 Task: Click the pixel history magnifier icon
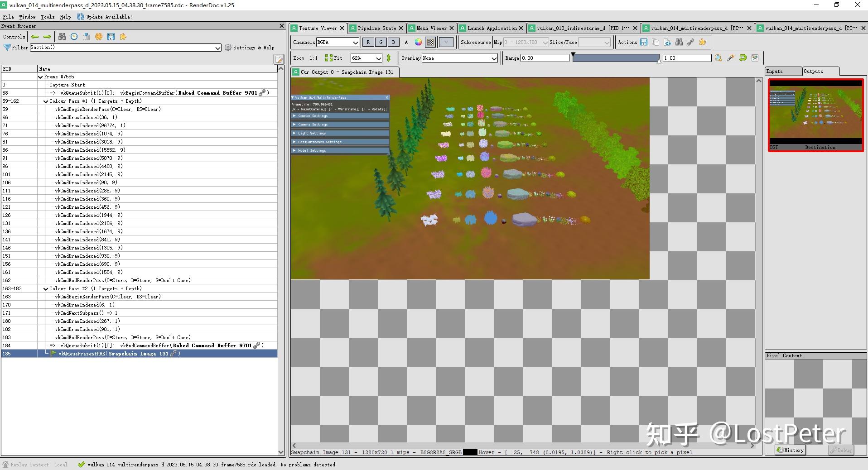click(x=718, y=58)
